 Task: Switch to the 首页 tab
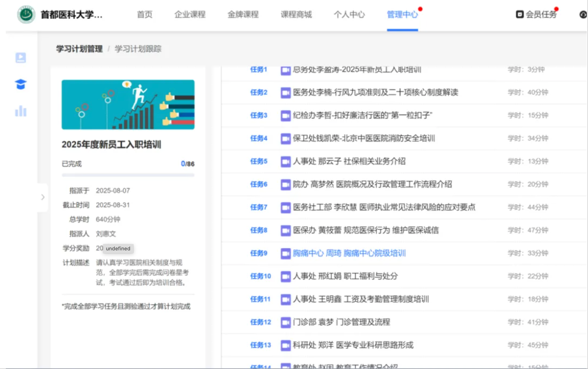coord(145,14)
